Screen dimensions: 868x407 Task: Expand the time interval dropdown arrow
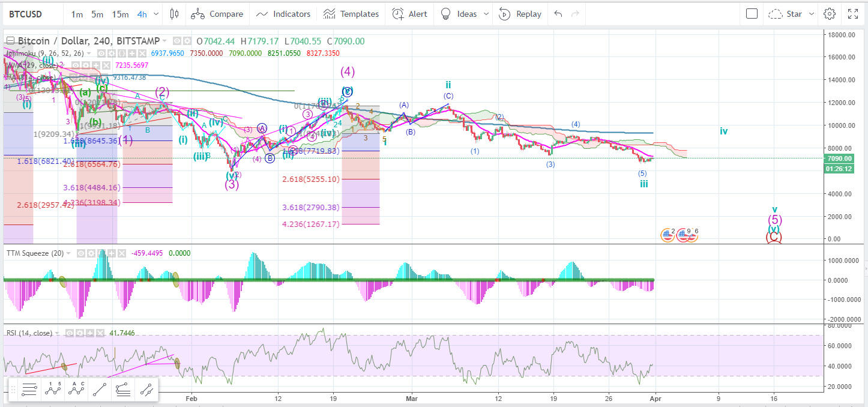point(157,14)
